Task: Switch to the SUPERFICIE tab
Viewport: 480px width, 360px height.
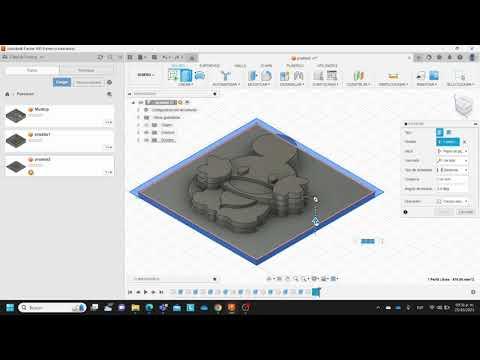Action: click(x=209, y=65)
